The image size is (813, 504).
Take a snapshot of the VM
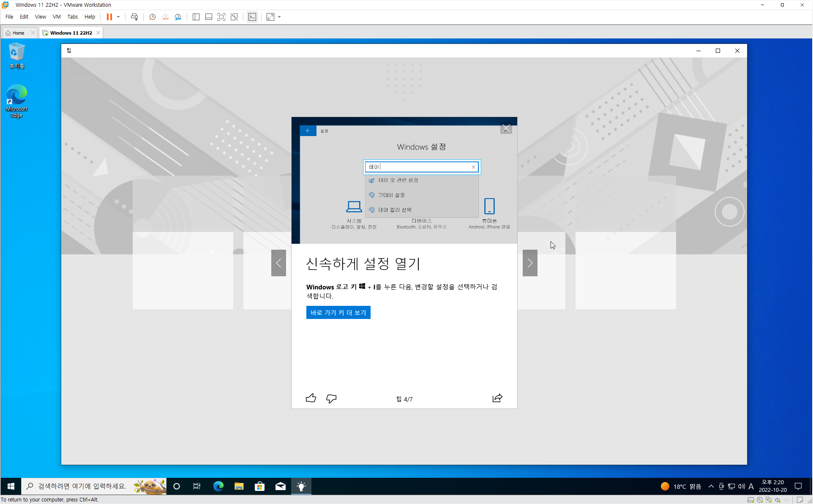click(152, 17)
